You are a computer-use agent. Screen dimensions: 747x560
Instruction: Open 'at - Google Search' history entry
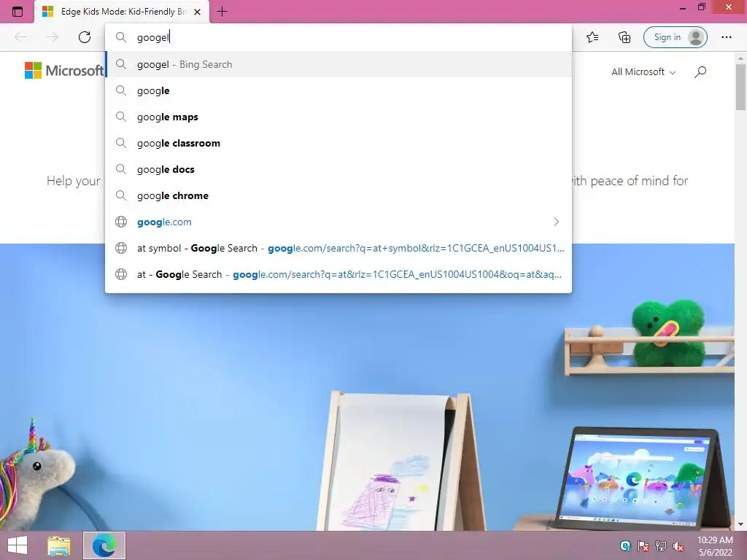[x=338, y=274]
